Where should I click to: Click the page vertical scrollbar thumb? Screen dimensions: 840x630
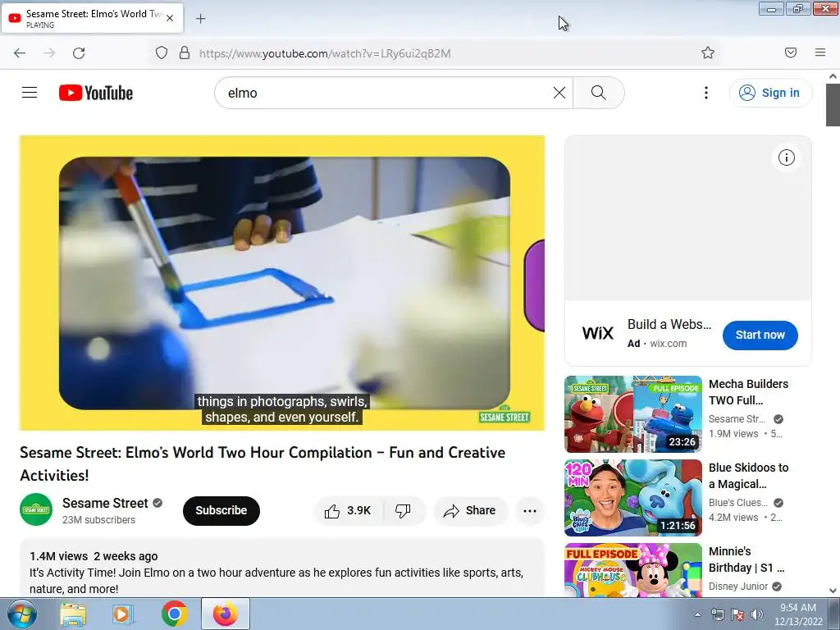tap(833, 105)
